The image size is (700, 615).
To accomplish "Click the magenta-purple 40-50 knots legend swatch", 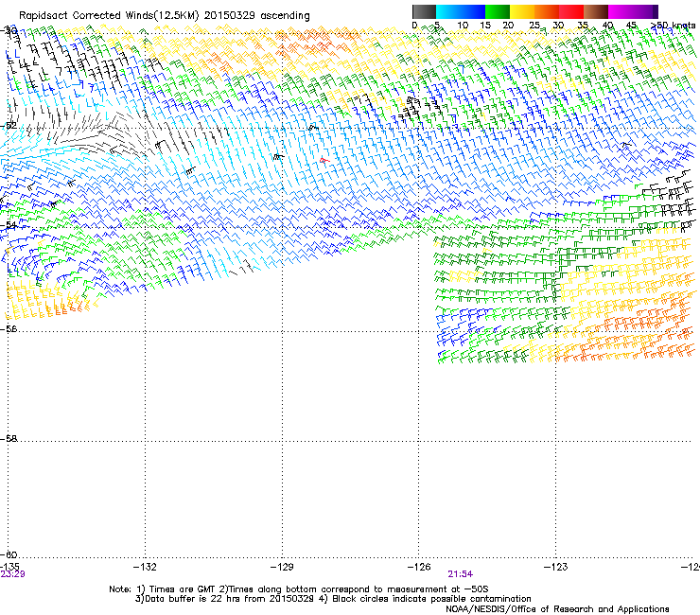I will click(633, 11).
